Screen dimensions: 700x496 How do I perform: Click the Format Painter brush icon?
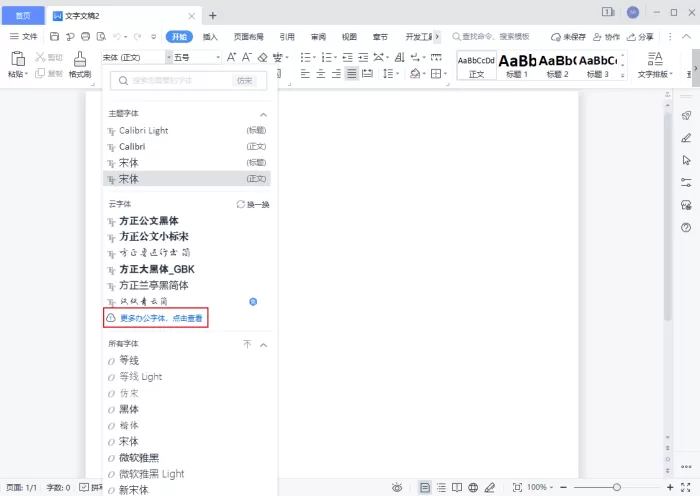tap(80, 59)
